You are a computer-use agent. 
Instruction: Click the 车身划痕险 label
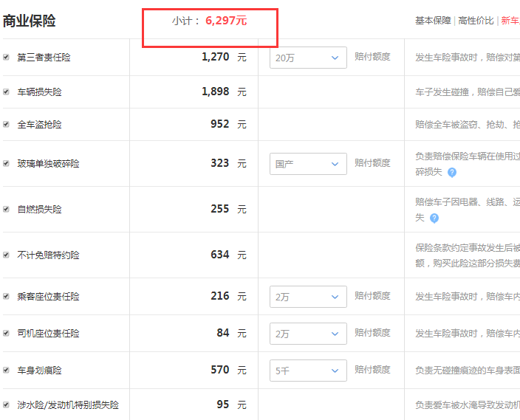39,370
